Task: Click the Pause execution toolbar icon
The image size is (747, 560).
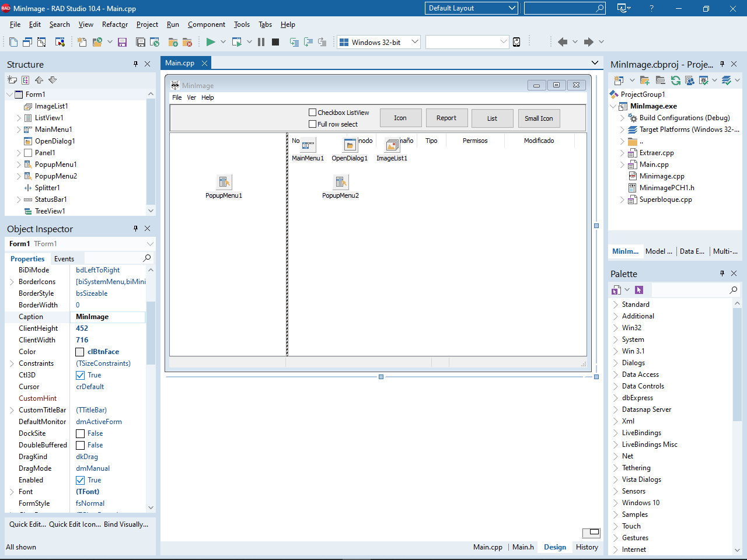Action: [261, 42]
